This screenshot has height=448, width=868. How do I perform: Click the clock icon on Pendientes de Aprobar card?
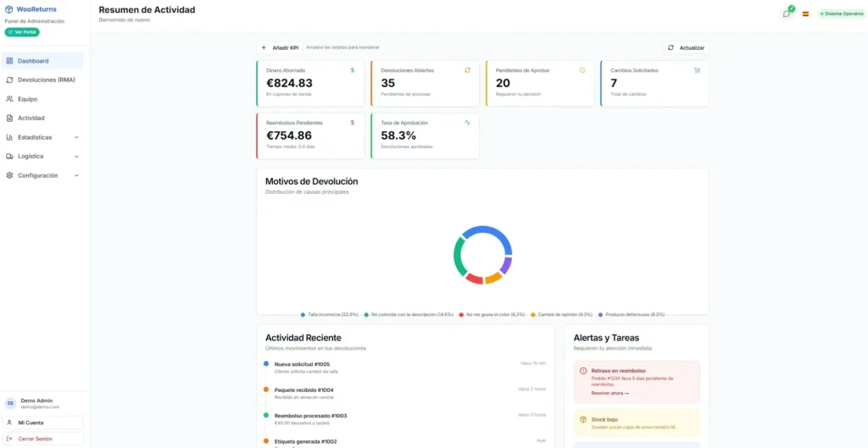click(582, 70)
